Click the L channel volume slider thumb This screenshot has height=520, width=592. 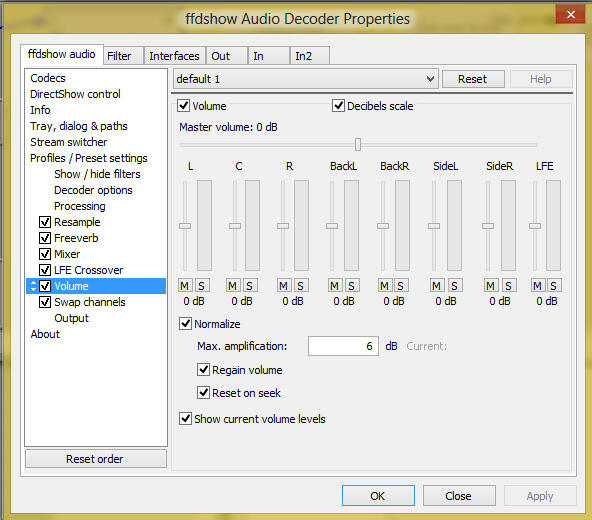coord(185,226)
